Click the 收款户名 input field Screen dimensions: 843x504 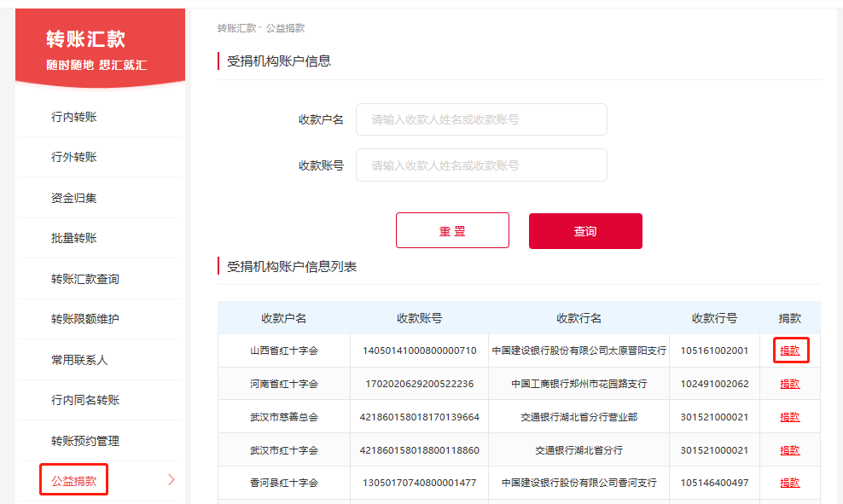481,119
